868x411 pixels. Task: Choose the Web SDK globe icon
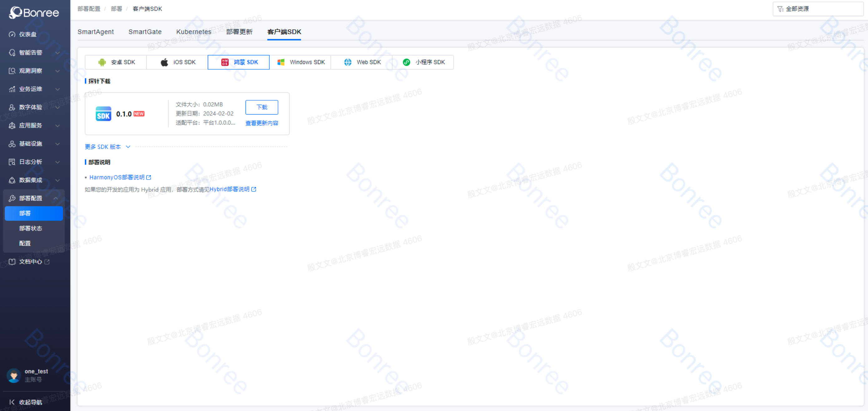coord(348,62)
